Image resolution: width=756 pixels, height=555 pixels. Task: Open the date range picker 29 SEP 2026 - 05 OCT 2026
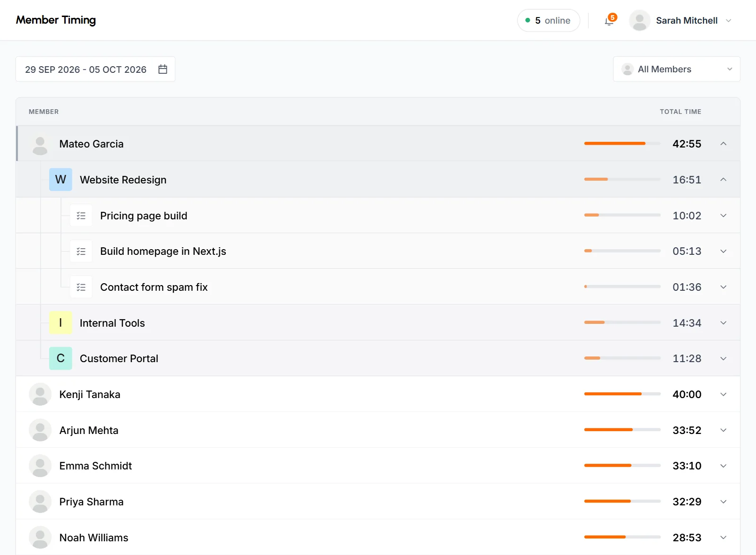pyautogui.click(x=95, y=69)
